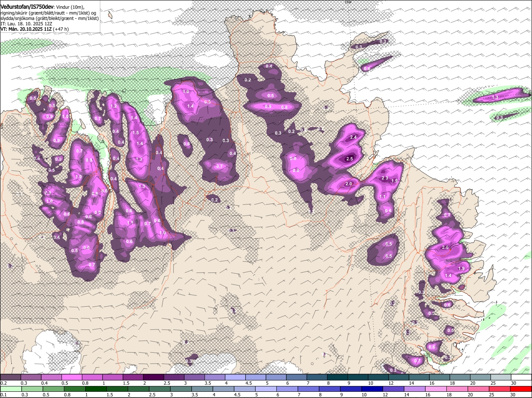Click the lower legend swatch between 2 and 2.5
The width and height of the screenshot is (532, 398).
coord(138,389)
